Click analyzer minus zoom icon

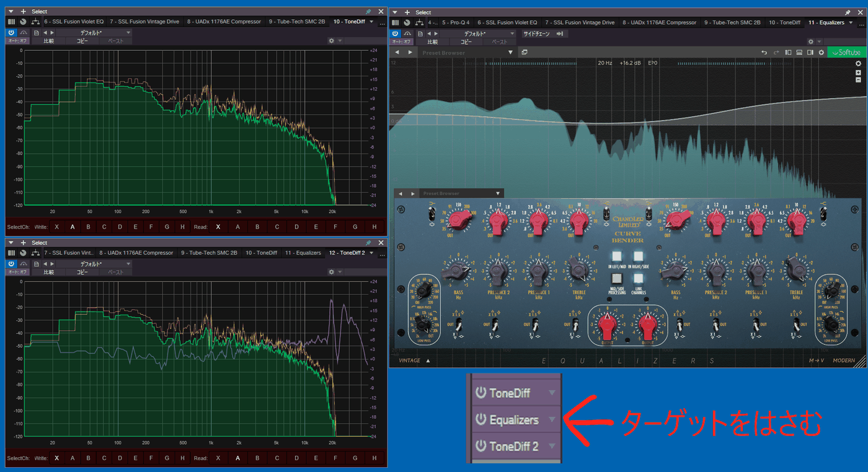[858, 80]
